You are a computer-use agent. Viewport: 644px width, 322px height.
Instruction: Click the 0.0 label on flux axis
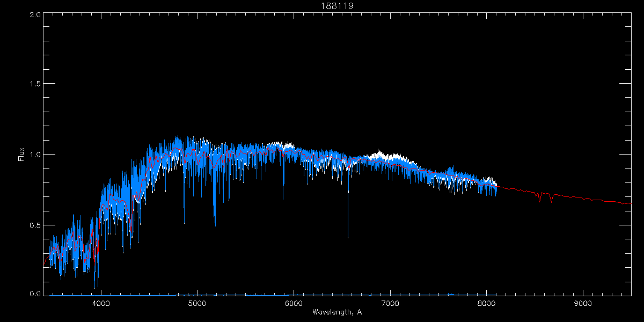tap(35, 293)
